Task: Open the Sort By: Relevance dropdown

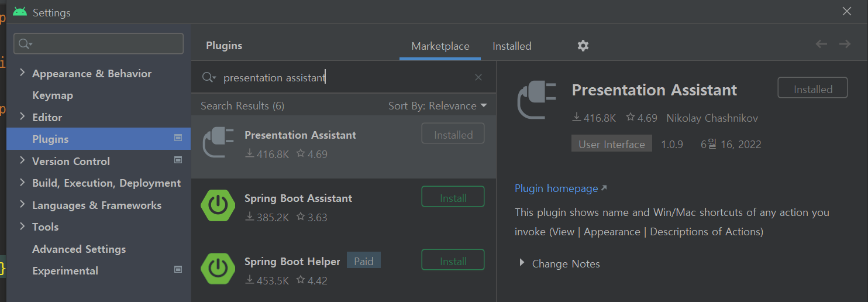Action: point(438,106)
